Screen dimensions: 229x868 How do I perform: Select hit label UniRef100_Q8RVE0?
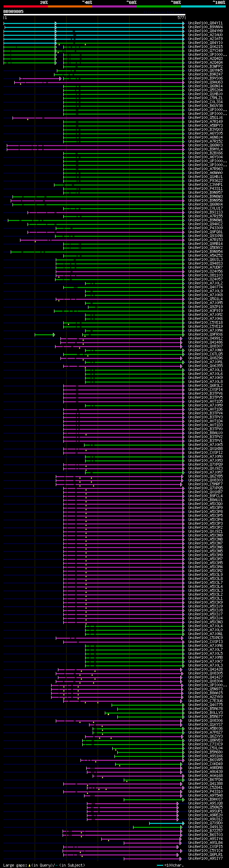[205, 740]
